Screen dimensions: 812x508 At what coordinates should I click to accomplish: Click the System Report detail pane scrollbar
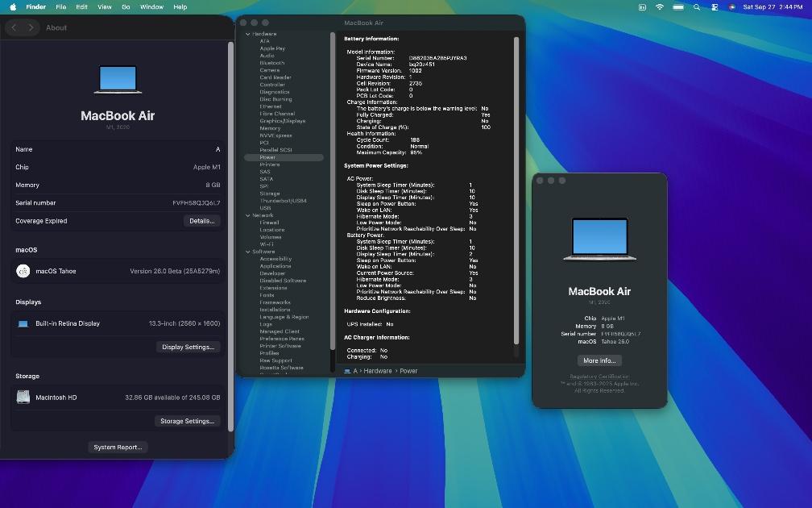(516, 191)
